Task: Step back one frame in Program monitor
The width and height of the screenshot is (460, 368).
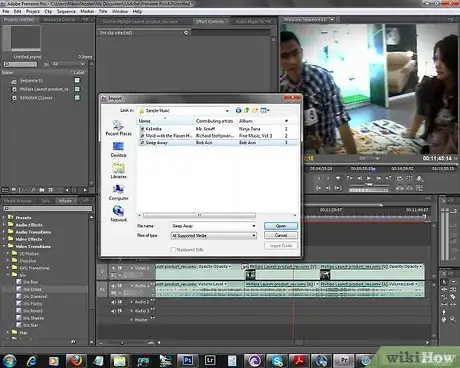Action: (x=360, y=178)
